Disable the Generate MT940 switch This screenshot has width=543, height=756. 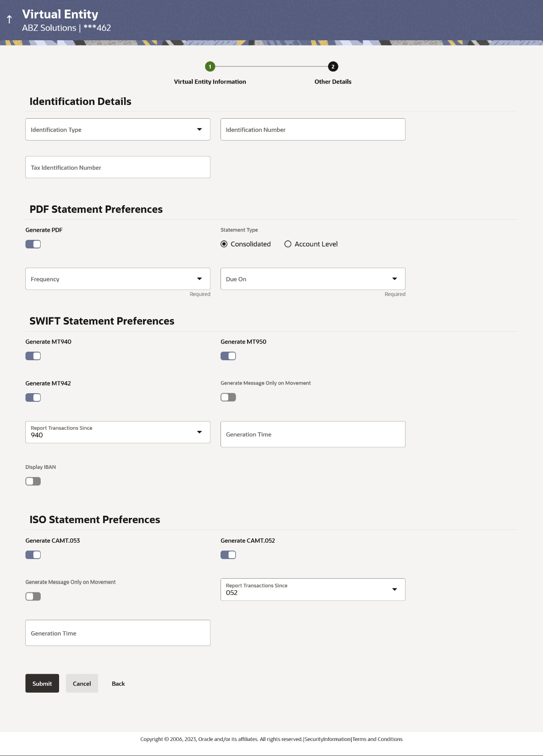pyautogui.click(x=33, y=356)
